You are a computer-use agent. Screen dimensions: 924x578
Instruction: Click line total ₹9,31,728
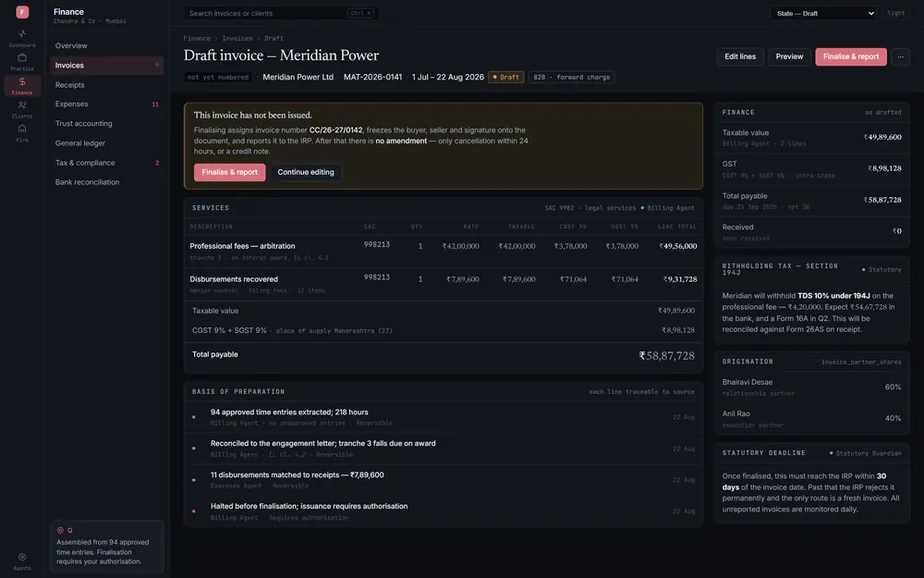680,279
